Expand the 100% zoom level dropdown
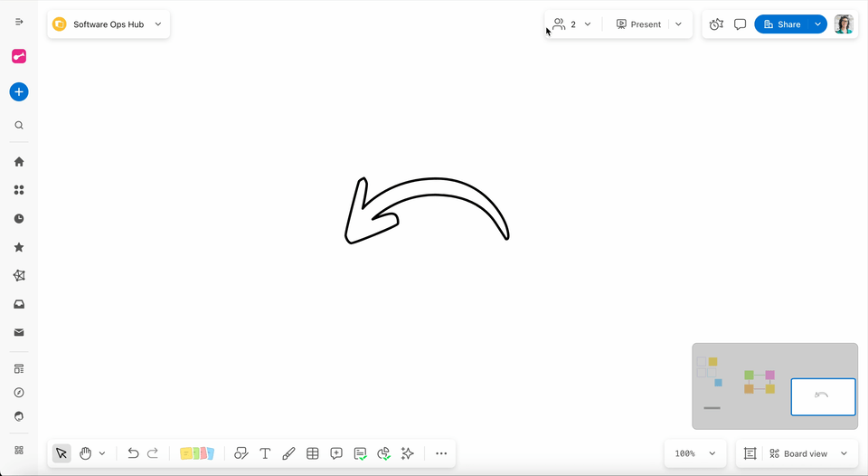The image size is (868, 476). (x=695, y=453)
